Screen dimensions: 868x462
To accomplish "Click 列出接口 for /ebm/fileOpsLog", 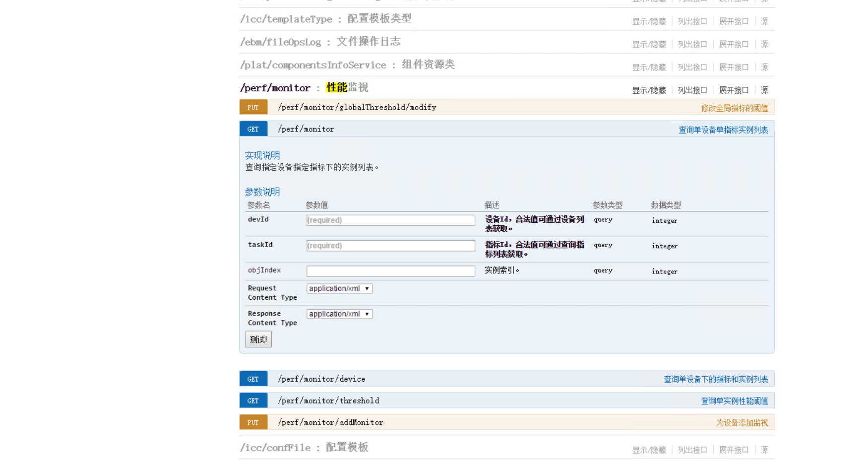I will [692, 44].
